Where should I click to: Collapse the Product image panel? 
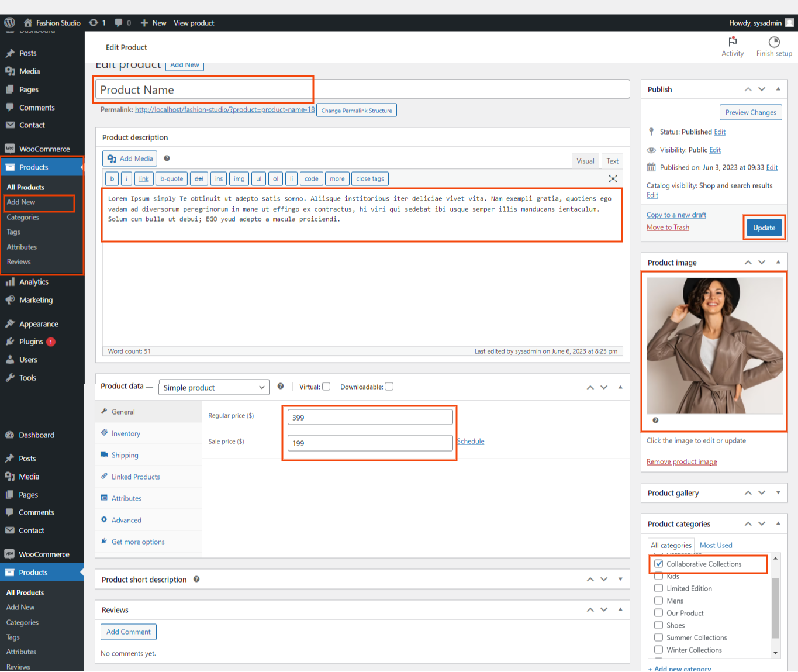coord(778,262)
